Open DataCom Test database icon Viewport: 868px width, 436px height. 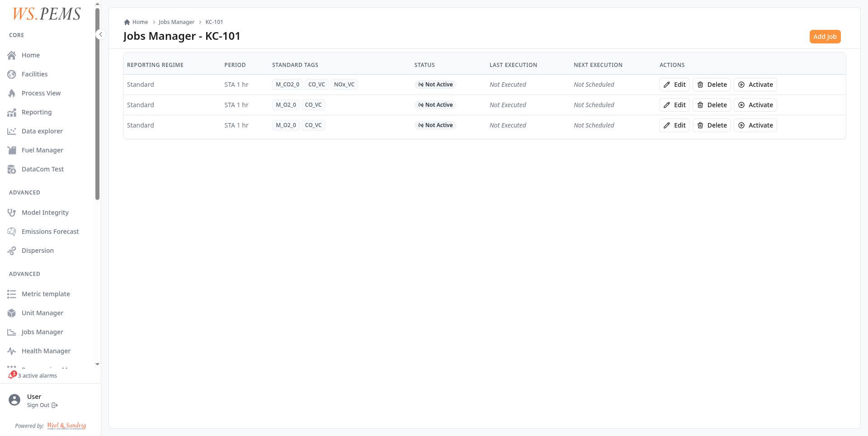click(12, 169)
